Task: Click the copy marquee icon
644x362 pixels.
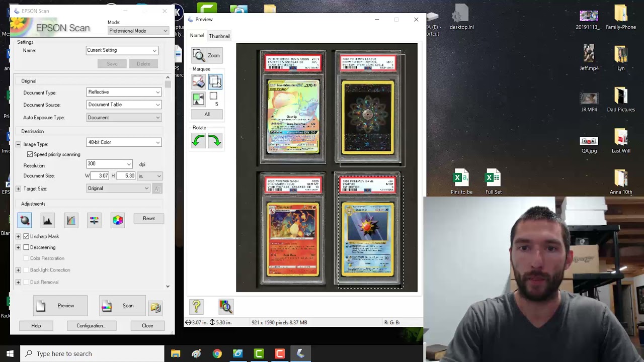Action: point(215,81)
